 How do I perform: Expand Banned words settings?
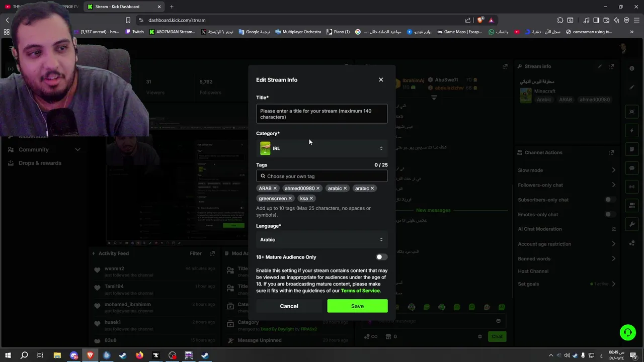pyautogui.click(x=613, y=258)
